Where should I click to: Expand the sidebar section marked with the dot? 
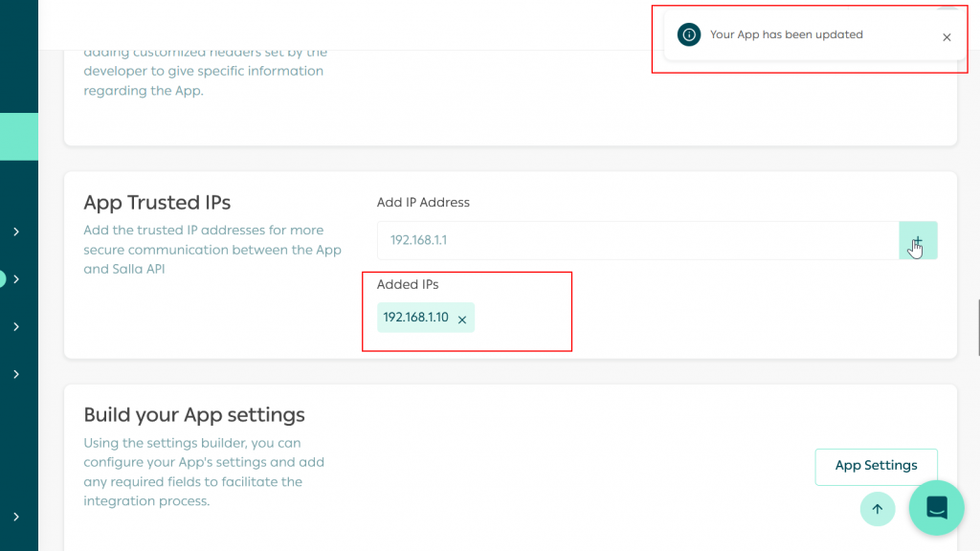pyautogui.click(x=15, y=279)
